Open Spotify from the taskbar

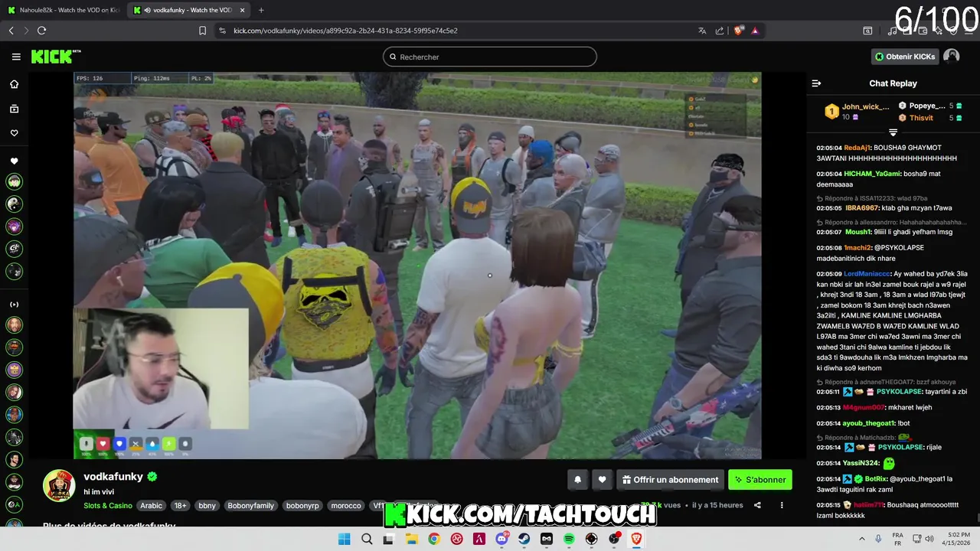tap(569, 539)
